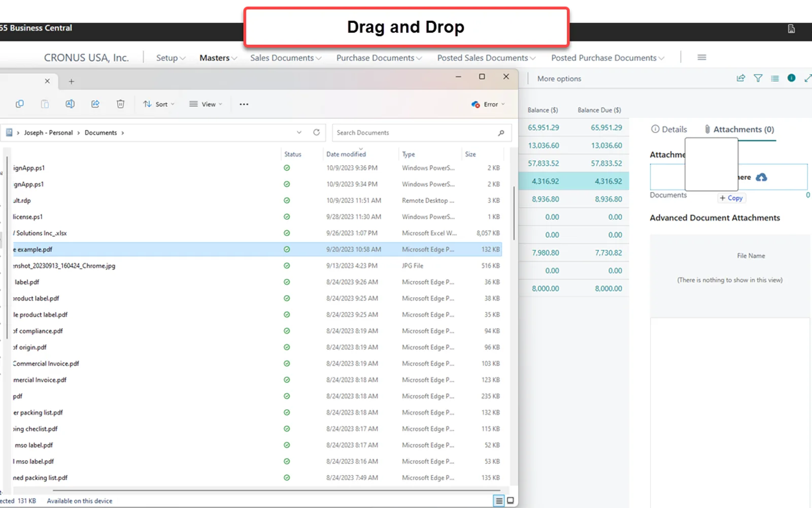Switch to details view icon in status bar
812x508 pixels.
tap(499, 501)
